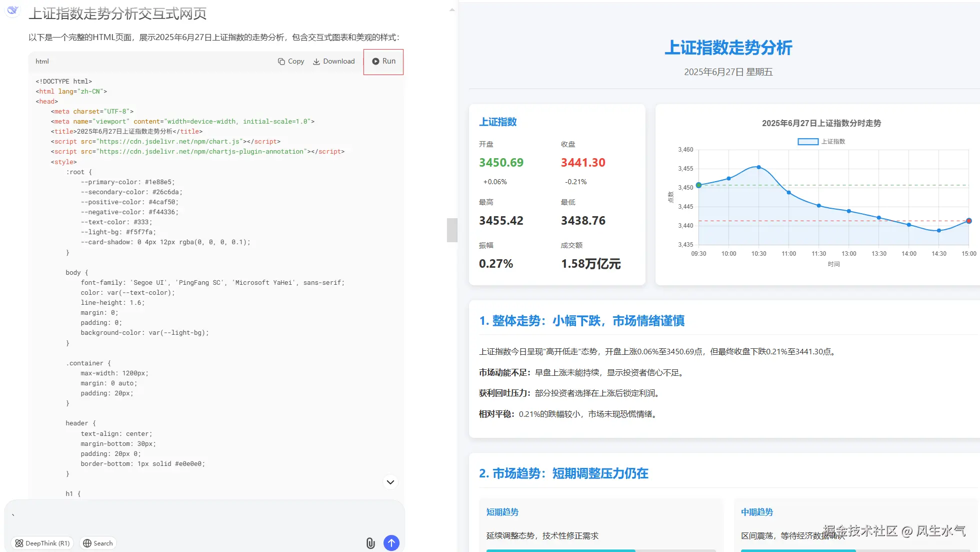
Task: Click the 短期趋势 card heading
Action: click(502, 512)
